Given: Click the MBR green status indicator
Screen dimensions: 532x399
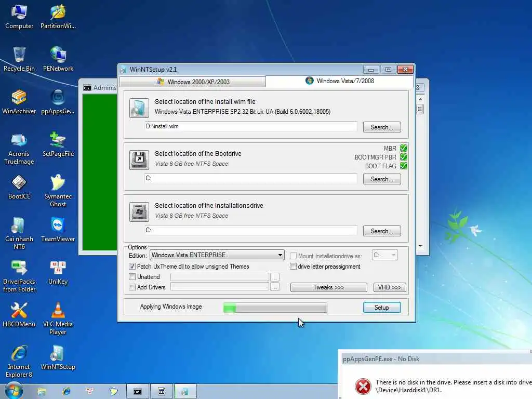Looking at the screenshot, I should click(x=403, y=148).
